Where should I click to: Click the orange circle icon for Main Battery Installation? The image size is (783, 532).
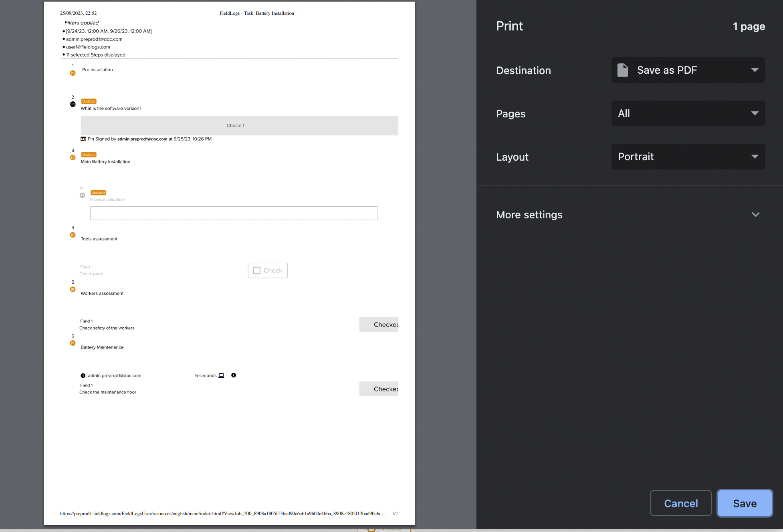tap(73, 157)
